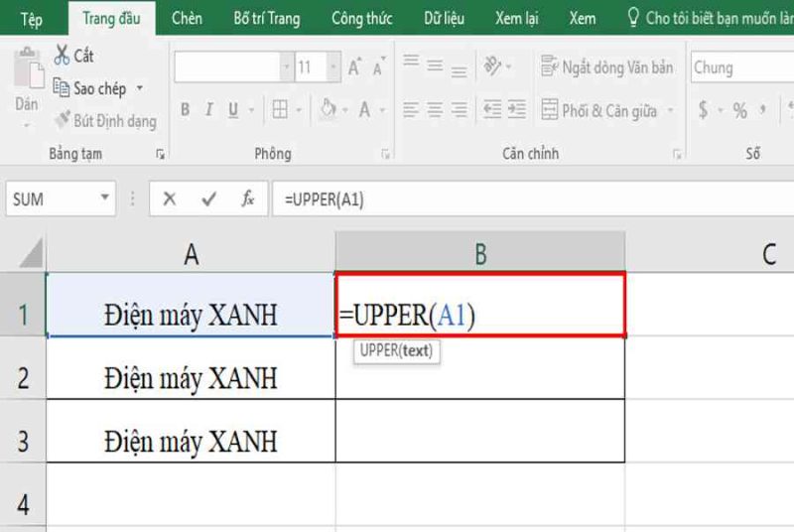Viewport: 794px width, 532px height.
Task: Open the fill color dropdown arrow
Action: click(x=345, y=110)
